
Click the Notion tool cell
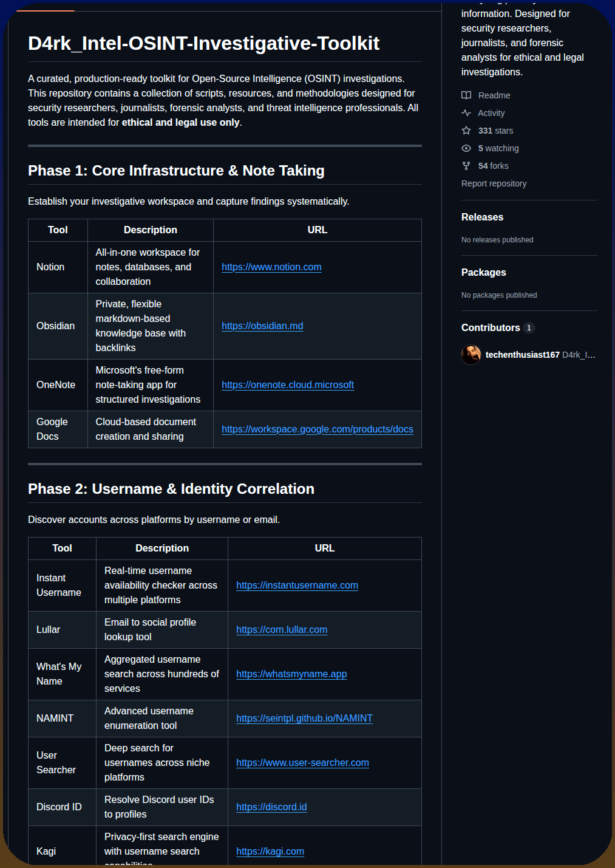58,267
